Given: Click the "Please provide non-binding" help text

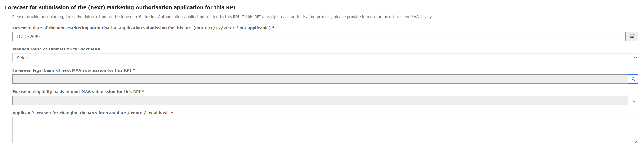Looking at the screenshot, I should click(222, 17).
